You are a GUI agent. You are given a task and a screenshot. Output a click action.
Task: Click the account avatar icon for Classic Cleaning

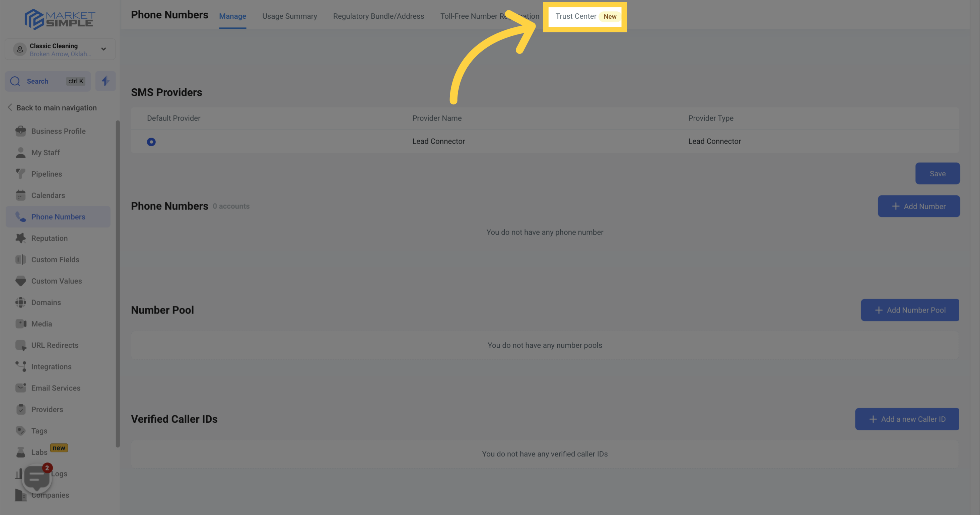coord(20,50)
